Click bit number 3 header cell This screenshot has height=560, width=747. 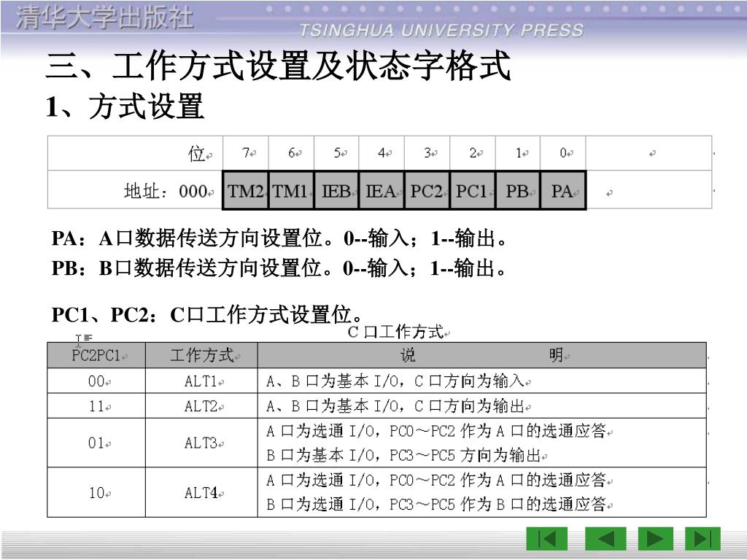(x=427, y=153)
